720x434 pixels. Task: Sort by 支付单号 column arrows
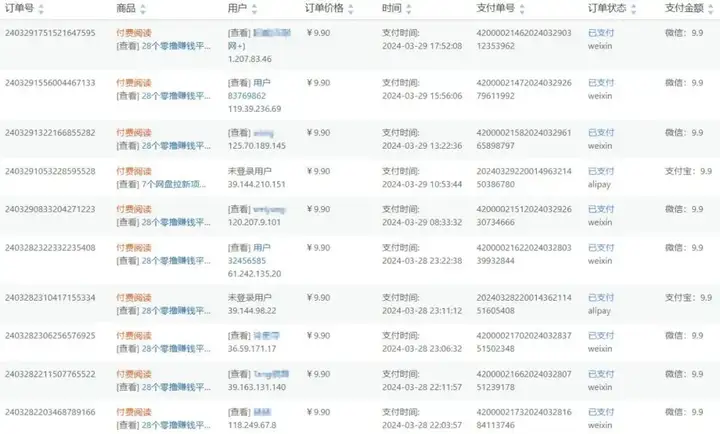[522, 9]
